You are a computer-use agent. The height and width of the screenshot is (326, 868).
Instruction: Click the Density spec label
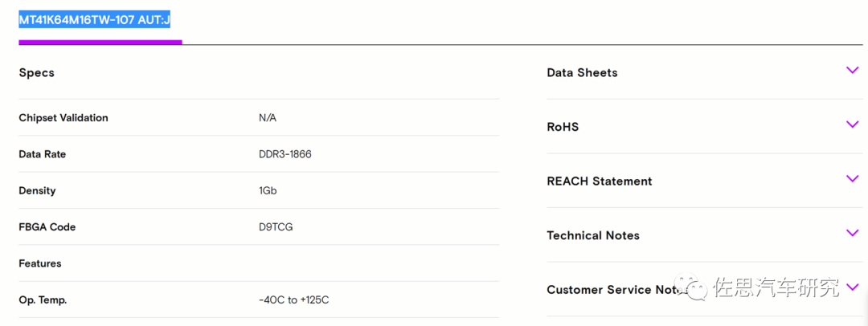point(38,191)
